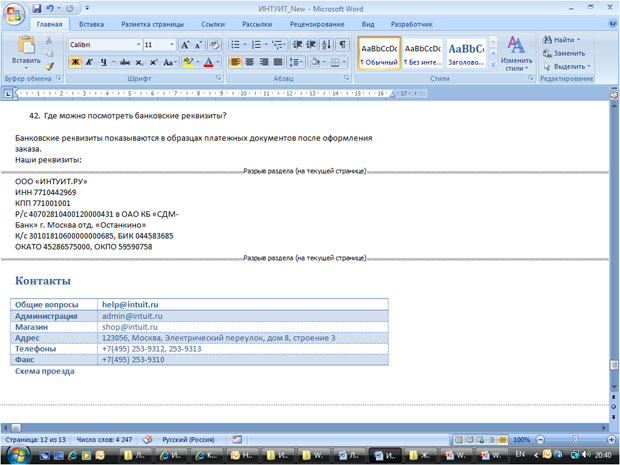
Task: Clear formatting with eraser icon
Action: (x=215, y=45)
